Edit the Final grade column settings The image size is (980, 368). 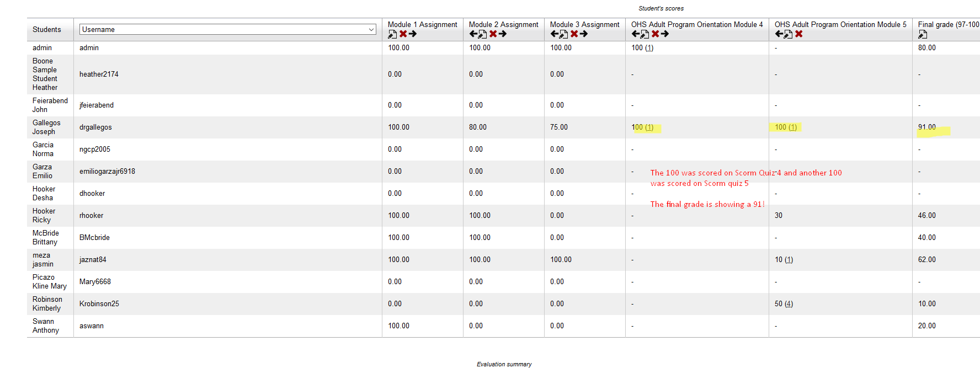pyautogui.click(x=923, y=35)
